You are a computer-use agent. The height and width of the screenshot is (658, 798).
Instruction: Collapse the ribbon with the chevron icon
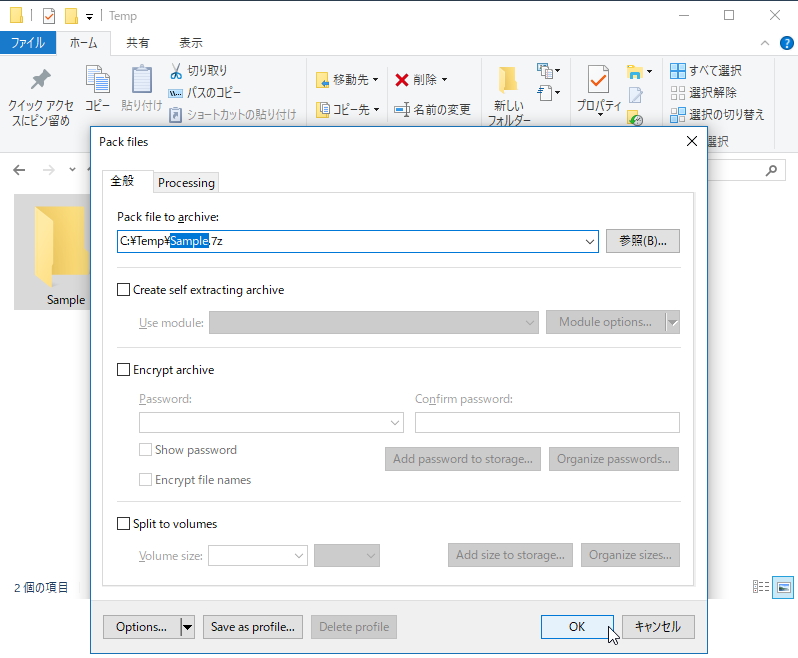[764, 43]
